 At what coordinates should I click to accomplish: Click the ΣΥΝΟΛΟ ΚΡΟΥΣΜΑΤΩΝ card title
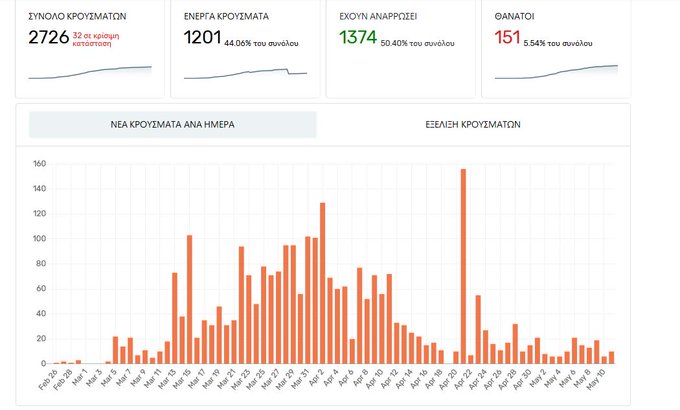coord(77,16)
